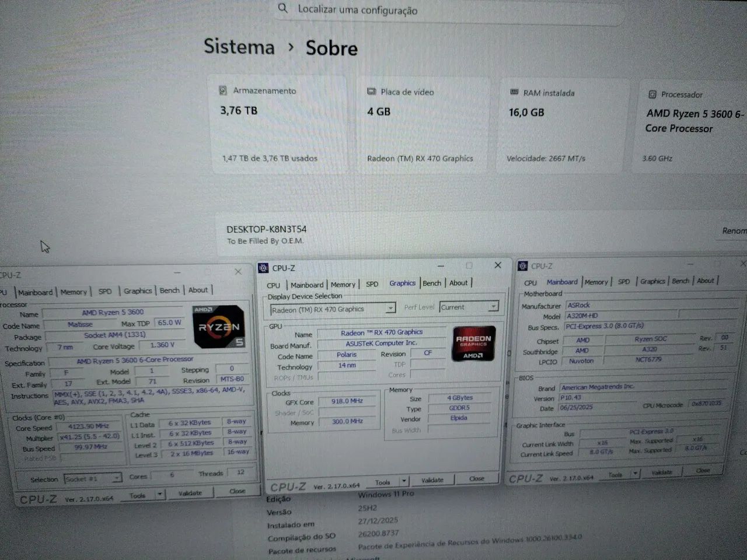Click the Radeon Graphics logo in CPU-Z

tap(474, 344)
